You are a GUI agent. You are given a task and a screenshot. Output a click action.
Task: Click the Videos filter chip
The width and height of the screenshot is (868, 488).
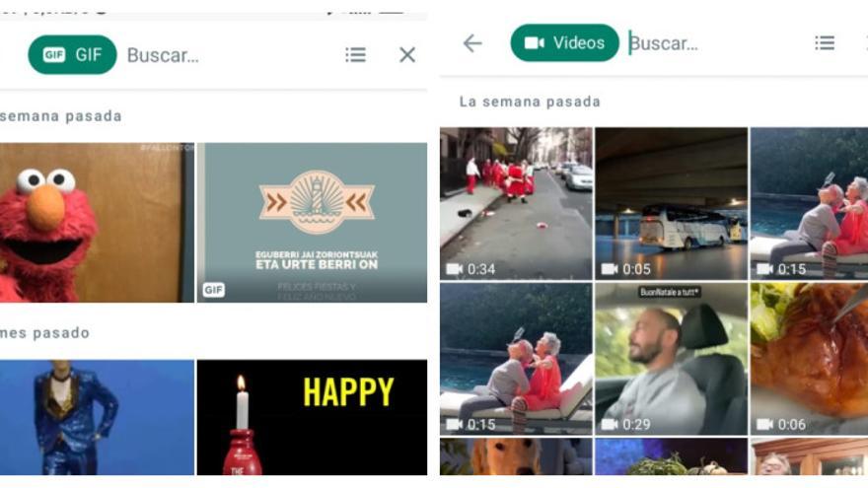(x=564, y=42)
